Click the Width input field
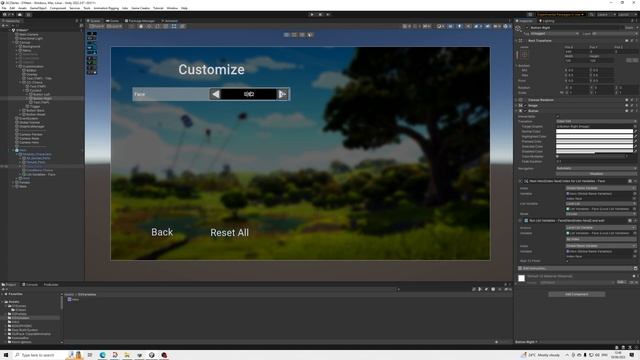The image size is (640, 360). (576, 60)
